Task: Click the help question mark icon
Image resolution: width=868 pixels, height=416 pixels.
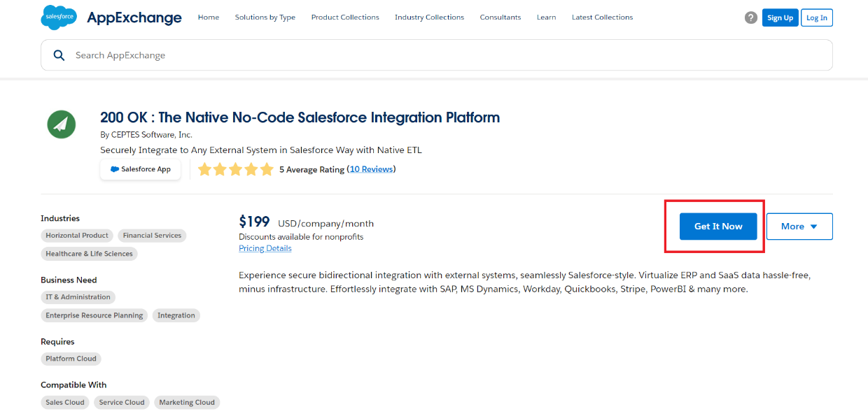Action: [751, 17]
